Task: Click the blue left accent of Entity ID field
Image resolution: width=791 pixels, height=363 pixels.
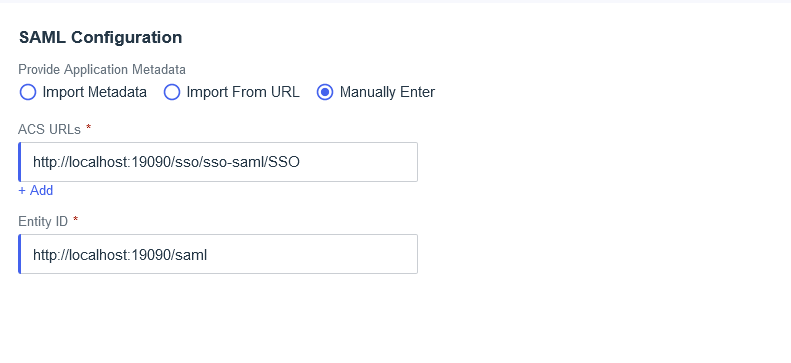Action: (x=19, y=254)
